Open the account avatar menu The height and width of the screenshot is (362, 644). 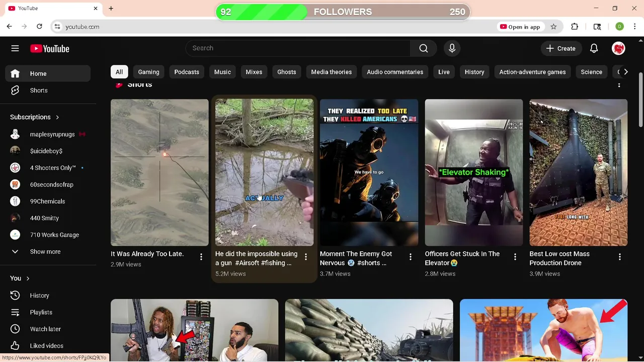618,48
